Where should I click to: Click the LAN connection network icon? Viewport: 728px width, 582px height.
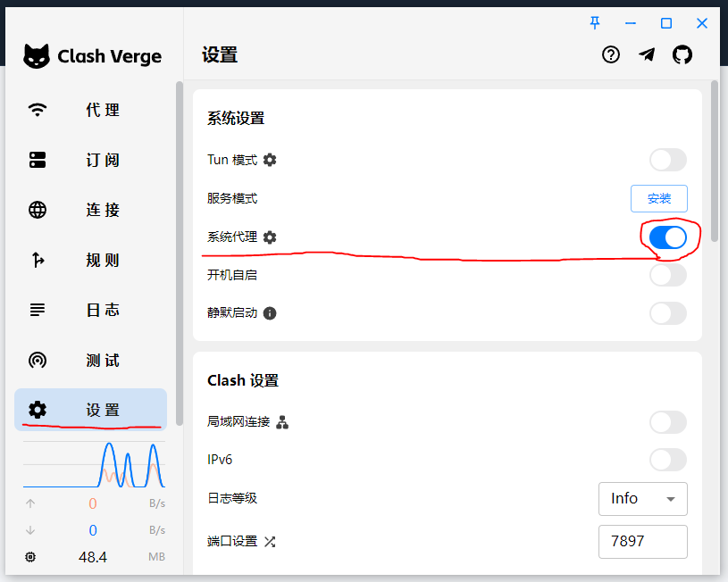282,422
